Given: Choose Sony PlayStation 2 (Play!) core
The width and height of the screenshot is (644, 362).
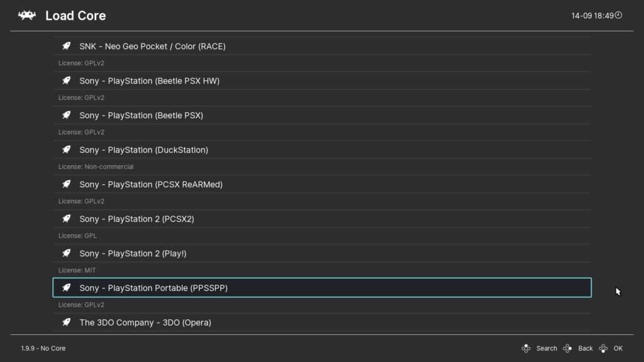Looking at the screenshot, I should point(322,253).
